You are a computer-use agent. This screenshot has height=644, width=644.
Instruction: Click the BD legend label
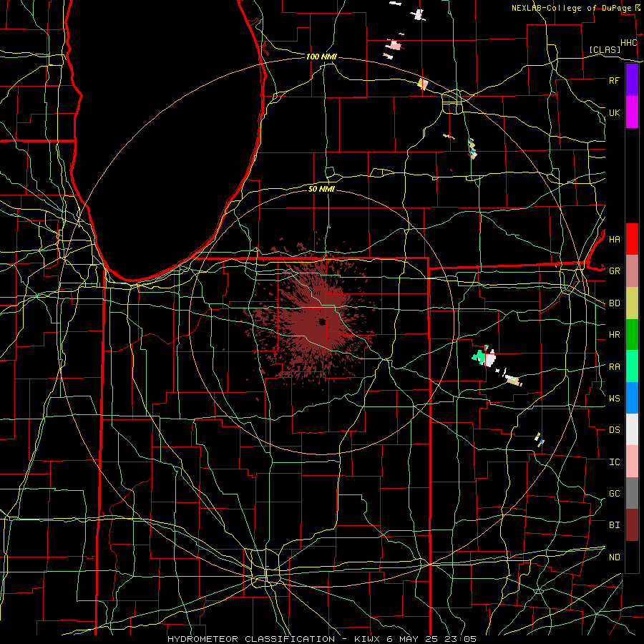coord(614,303)
